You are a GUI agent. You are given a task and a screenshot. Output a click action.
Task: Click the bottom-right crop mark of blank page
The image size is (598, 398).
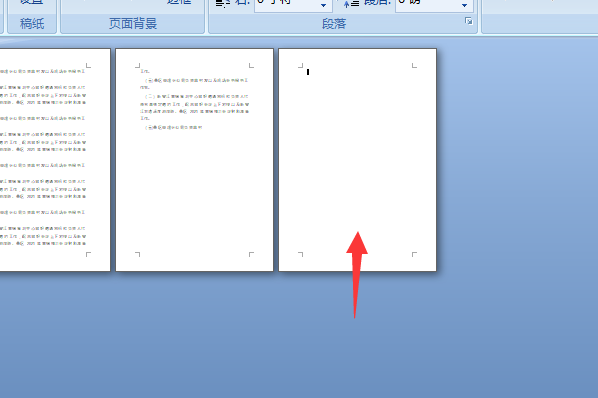pyautogui.click(x=415, y=254)
